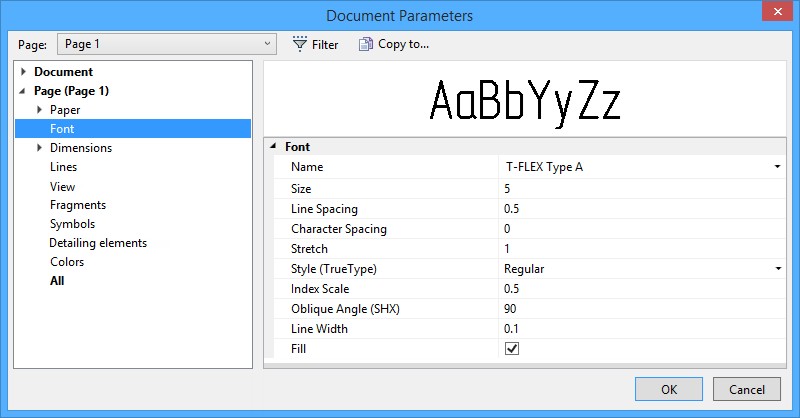The height and width of the screenshot is (418, 800).
Task: Select Colors in the parameter tree
Action: tap(67, 262)
